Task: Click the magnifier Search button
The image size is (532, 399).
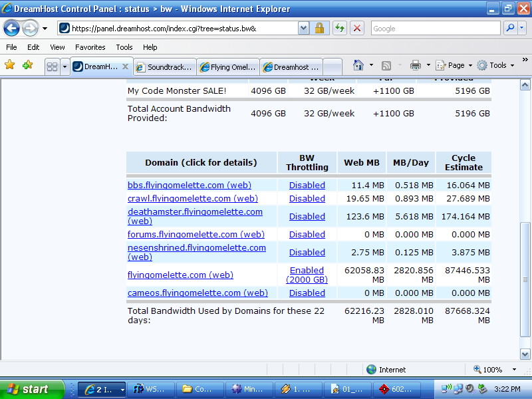Action: click(510, 28)
